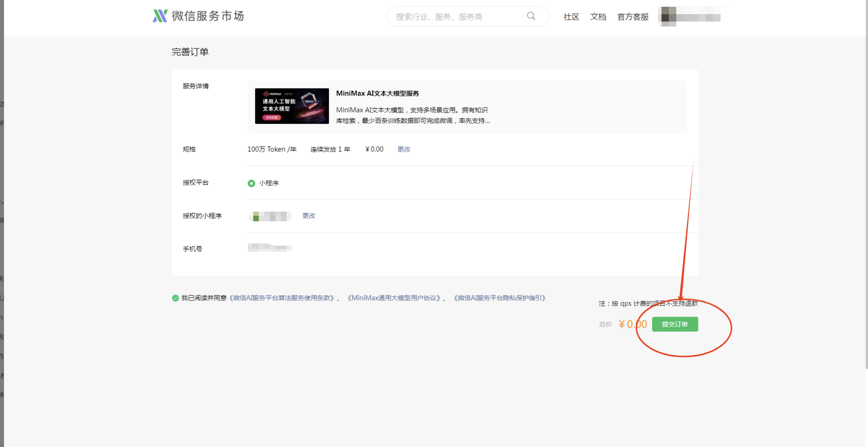Select the 小程序 platform radio button
This screenshot has width=868, height=447.
click(251, 183)
